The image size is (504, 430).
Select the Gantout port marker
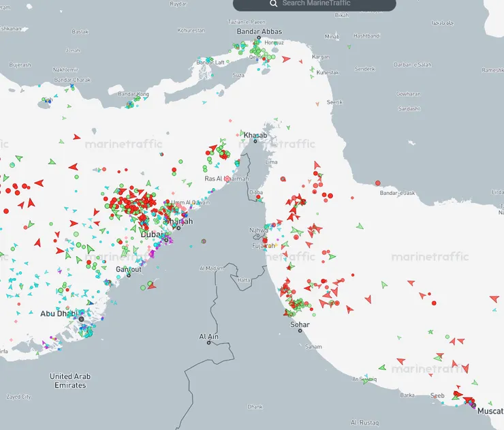point(129,275)
